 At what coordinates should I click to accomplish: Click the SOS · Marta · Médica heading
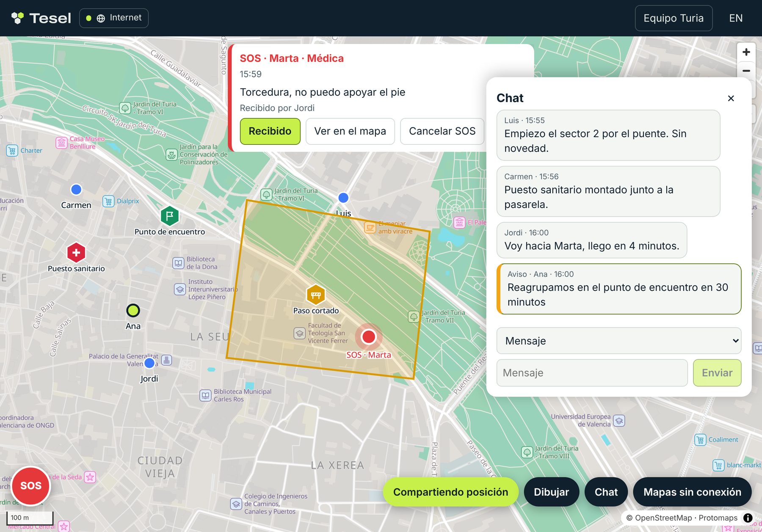pos(292,58)
